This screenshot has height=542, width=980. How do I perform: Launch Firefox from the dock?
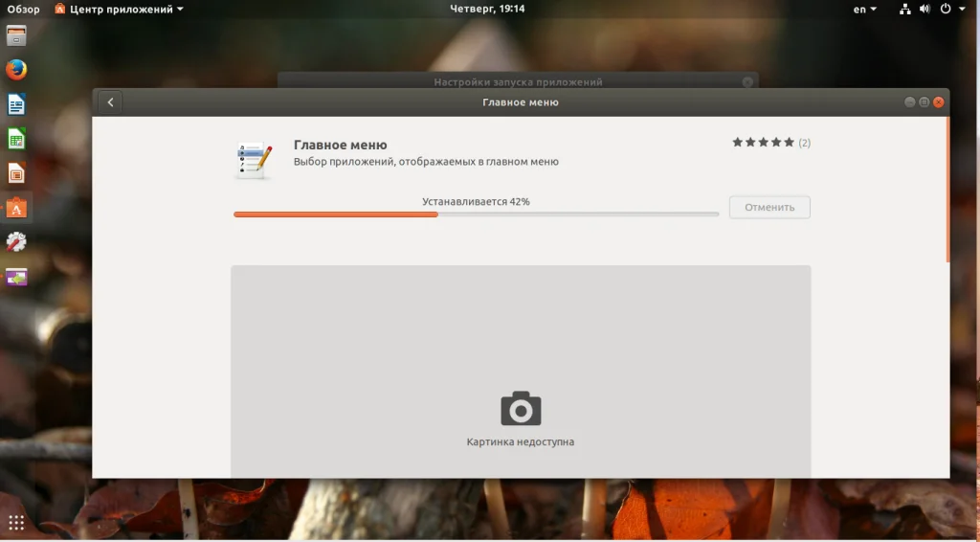tap(16, 69)
